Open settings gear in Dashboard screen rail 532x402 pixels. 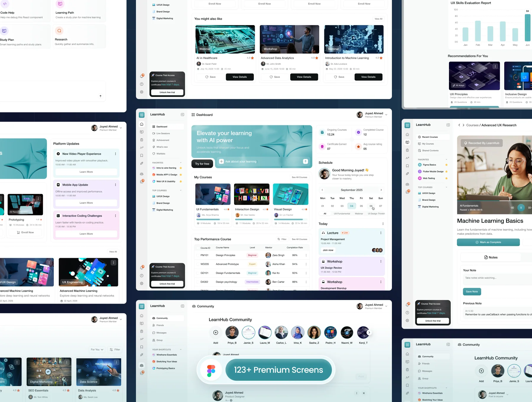point(142,283)
